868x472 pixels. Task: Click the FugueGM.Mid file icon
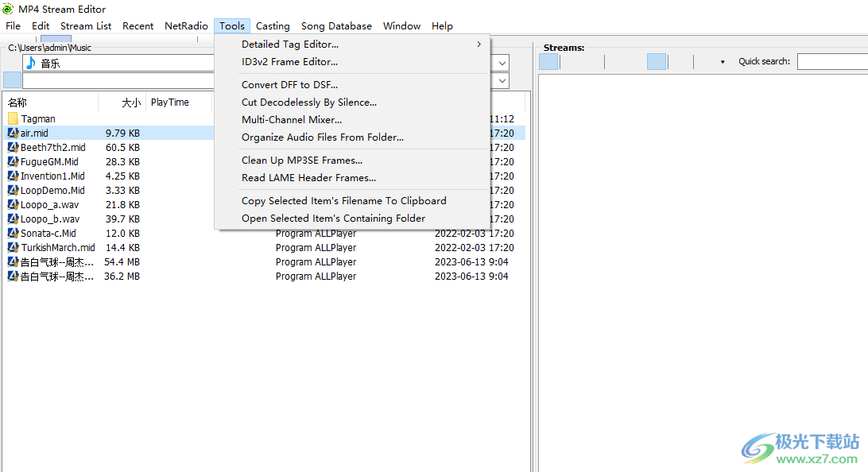click(13, 161)
